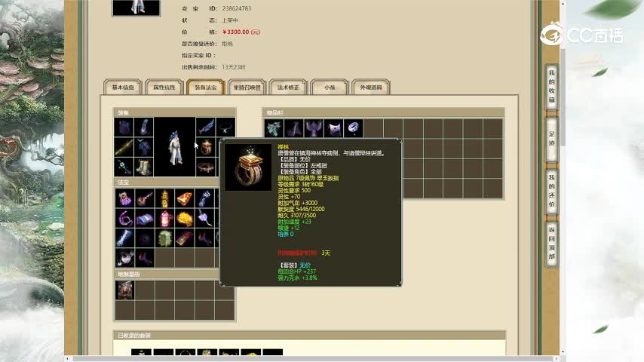
Task: Select the golden talisman 法宝 icon
Action: pos(164,198)
